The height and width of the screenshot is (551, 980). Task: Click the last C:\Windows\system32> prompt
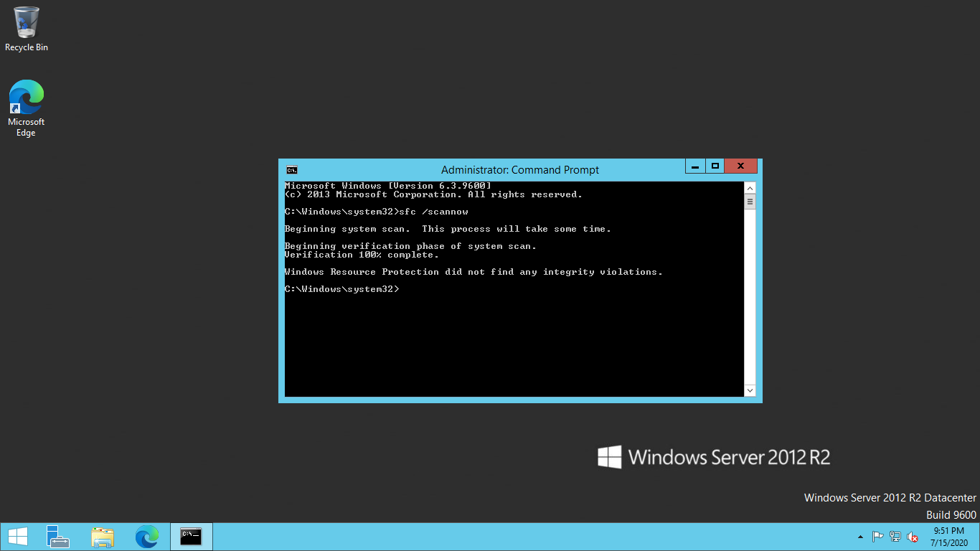click(341, 289)
